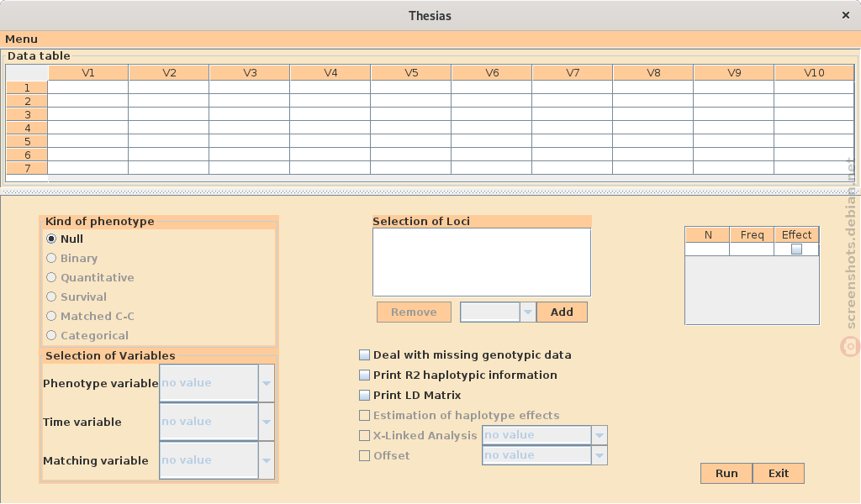Image resolution: width=861 pixels, height=504 pixels.
Task: Open the Menu in the menu bar
Action: (x=21, y=39)
